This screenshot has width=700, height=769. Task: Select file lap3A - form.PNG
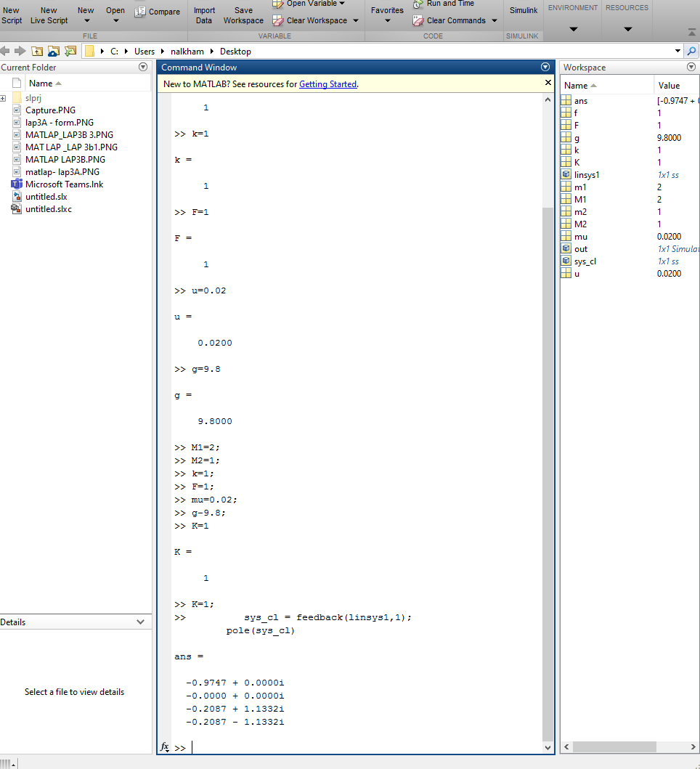[x=60, y=123]
